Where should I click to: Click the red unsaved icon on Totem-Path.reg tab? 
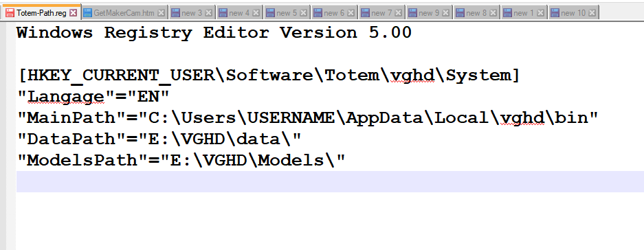10,13
